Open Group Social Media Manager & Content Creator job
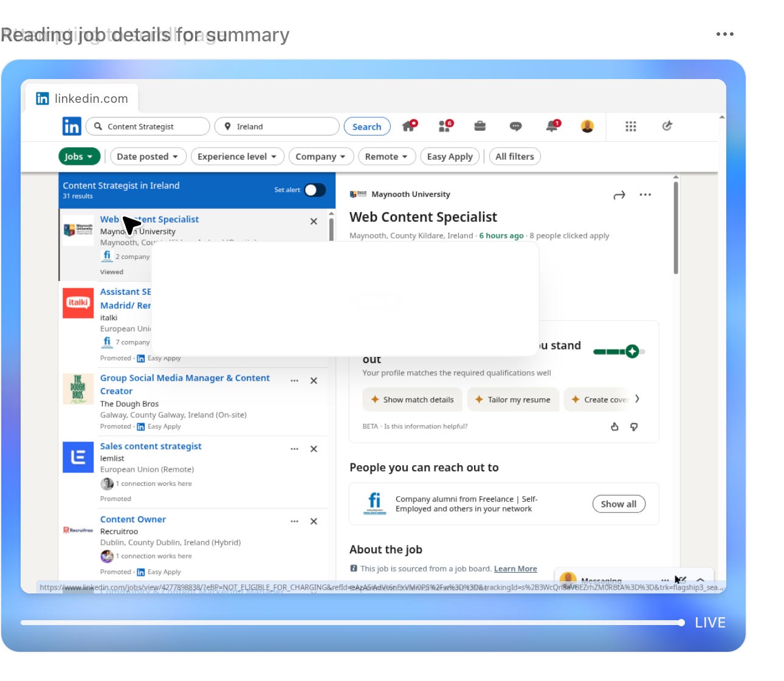Screen dimensions: 784x681 point(185,384)
